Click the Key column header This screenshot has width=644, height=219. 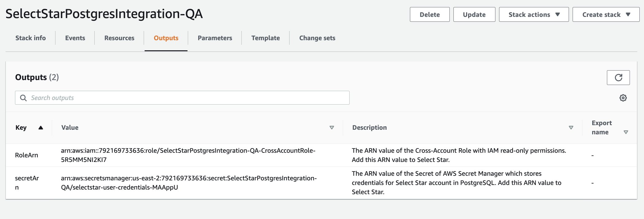21,128
